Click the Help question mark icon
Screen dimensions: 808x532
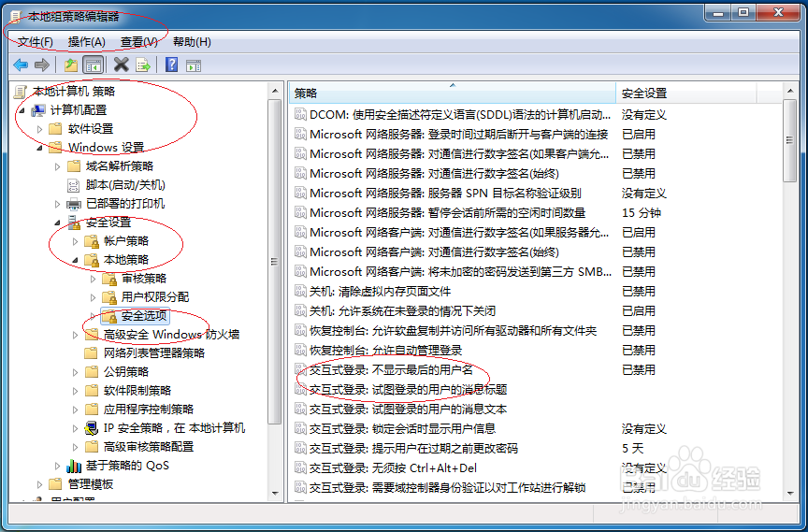171,65
